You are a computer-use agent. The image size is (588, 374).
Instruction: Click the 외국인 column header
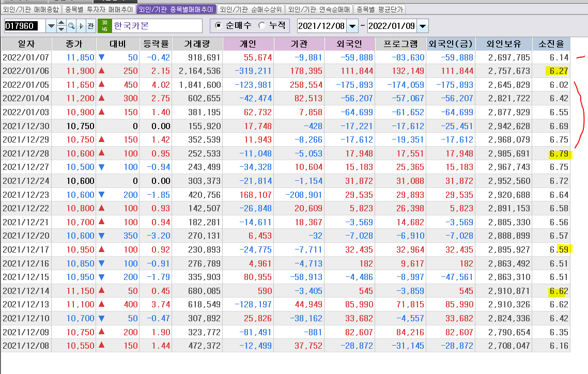pyautogui.click(x=349, y=44)
